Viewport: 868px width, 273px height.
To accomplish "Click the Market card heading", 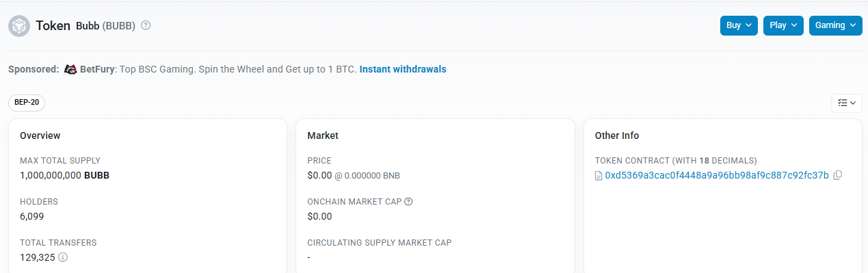I will coord(323,135).
